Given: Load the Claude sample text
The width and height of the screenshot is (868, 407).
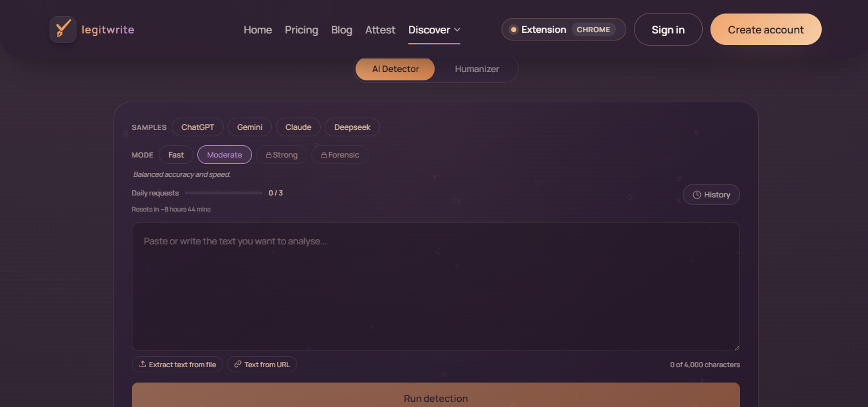Looking at the screenshot, I should click(x=298, y=127).
